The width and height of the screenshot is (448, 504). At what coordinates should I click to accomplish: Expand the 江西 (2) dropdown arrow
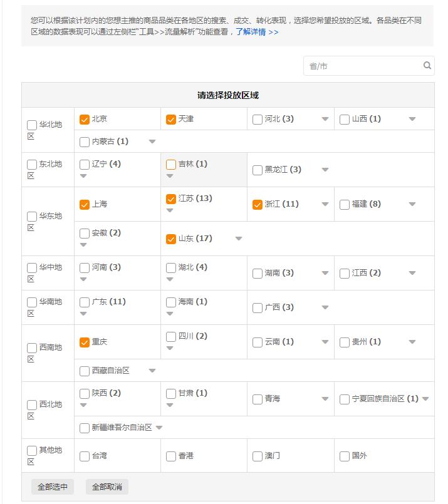point(412,273)
